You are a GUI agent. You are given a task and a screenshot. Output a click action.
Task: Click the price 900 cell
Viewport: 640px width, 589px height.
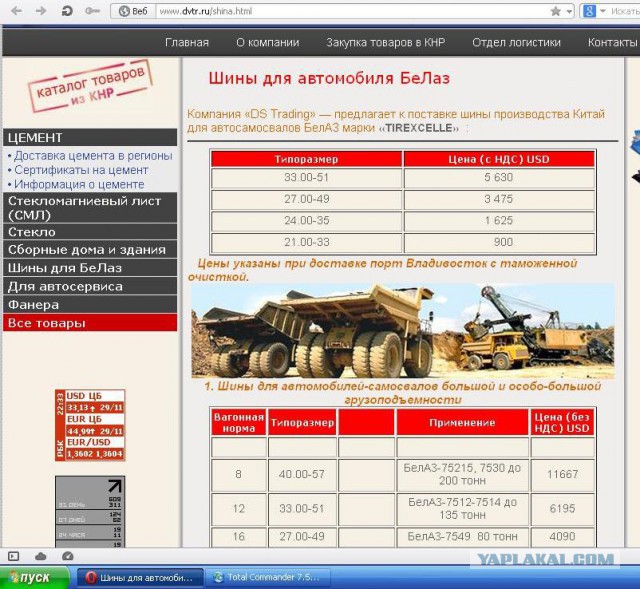click(x=499, y=242)
